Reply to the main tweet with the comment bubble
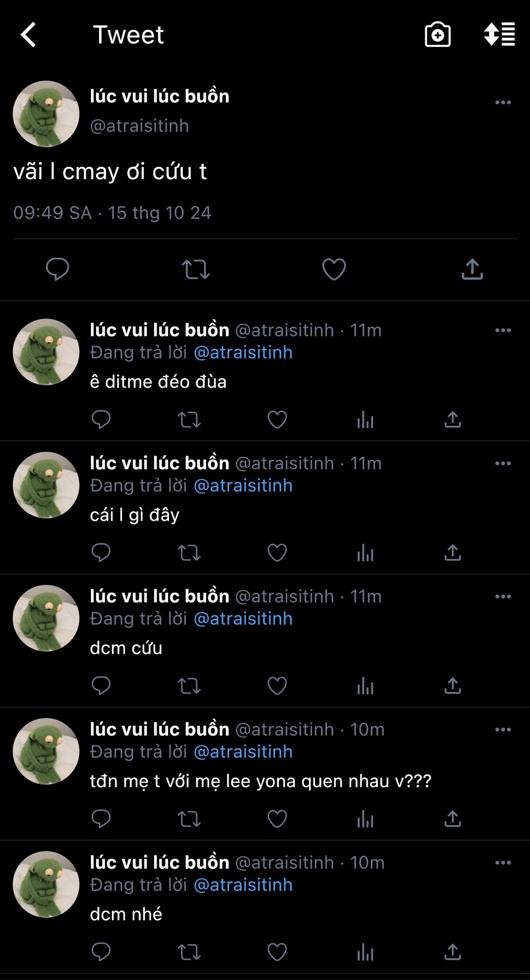 (x=58, y=269)
